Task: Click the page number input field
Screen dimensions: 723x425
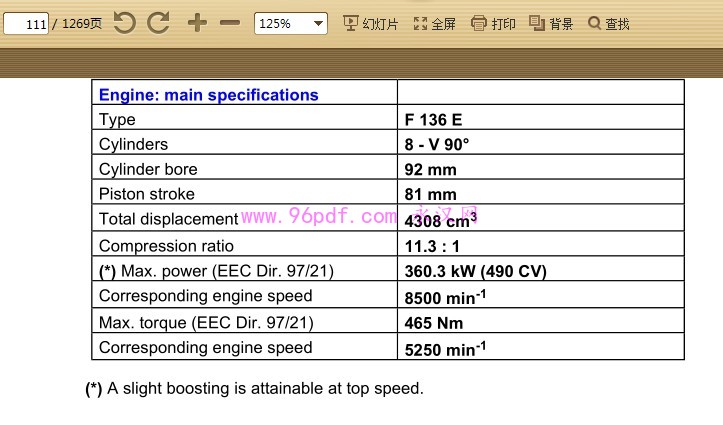Action: coord(26,24)
